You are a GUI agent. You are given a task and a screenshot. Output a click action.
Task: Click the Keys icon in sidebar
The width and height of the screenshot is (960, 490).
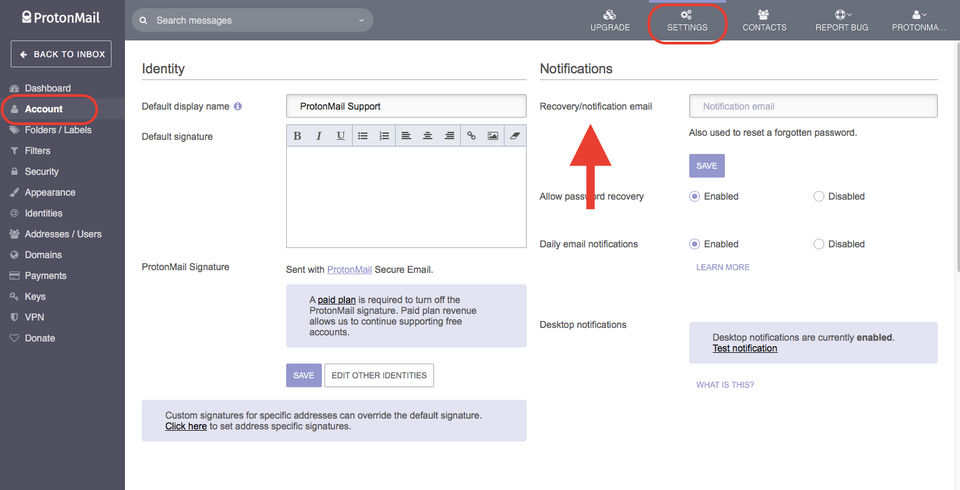(x=14, y=296)
